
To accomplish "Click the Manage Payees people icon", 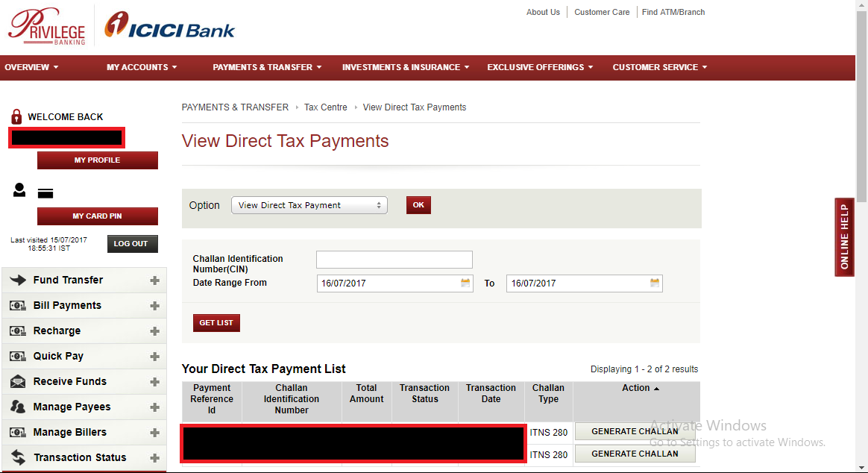I will point(18,407).
